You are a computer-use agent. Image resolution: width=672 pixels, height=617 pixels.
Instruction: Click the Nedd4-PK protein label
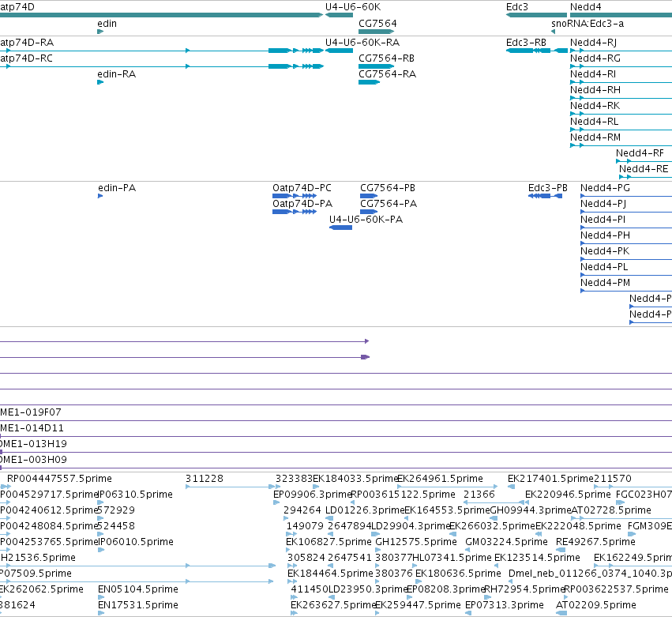(605, 251)
